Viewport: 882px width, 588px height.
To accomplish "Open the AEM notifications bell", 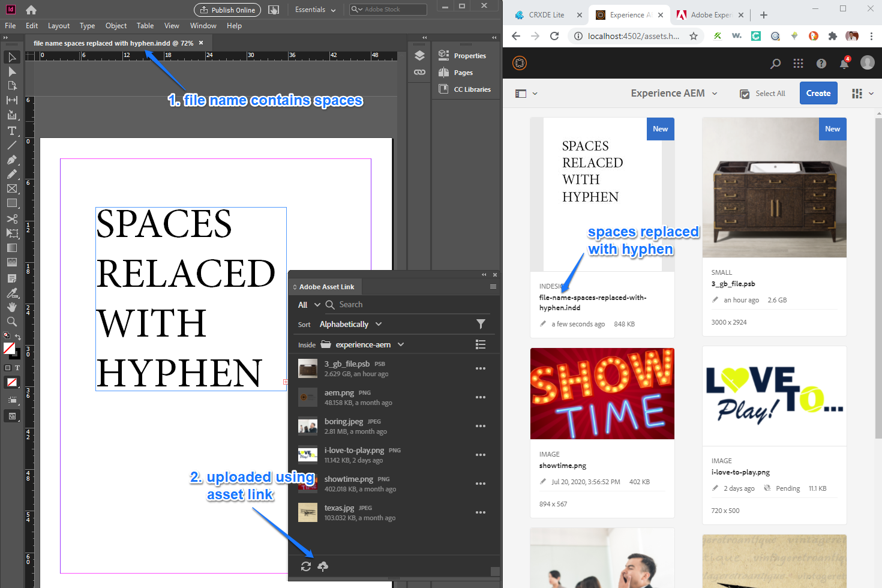I will pyautogui.click(x=844, y=64).
